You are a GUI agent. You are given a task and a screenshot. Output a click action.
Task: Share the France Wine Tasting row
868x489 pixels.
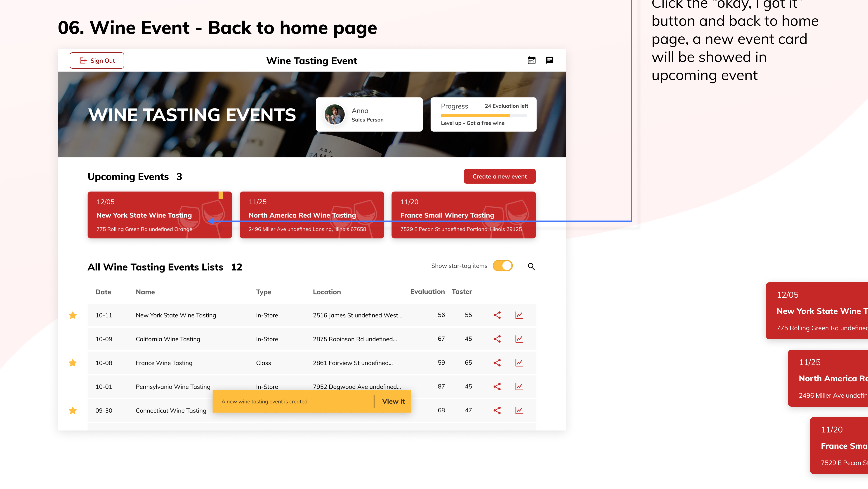(497, 363)
